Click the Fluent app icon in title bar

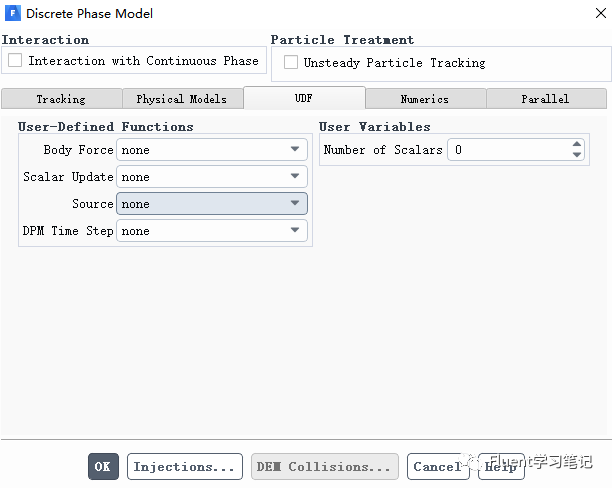point(12,13)
